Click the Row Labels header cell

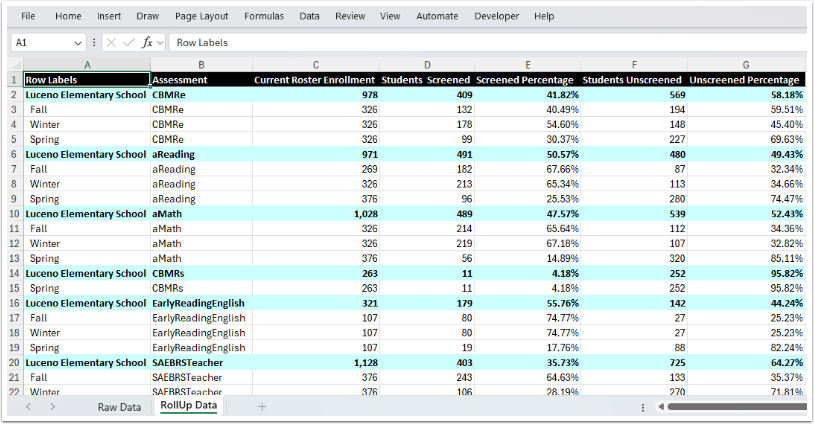click(87, 79)
